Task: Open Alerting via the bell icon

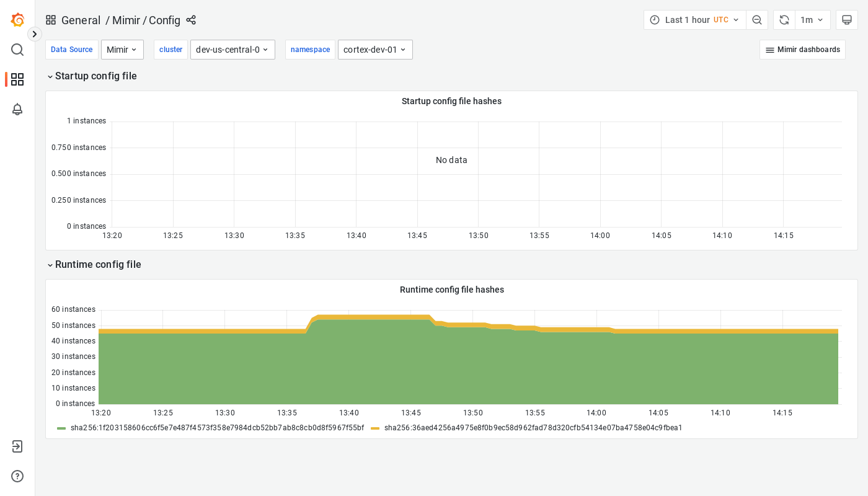Action: click(17, 109)
